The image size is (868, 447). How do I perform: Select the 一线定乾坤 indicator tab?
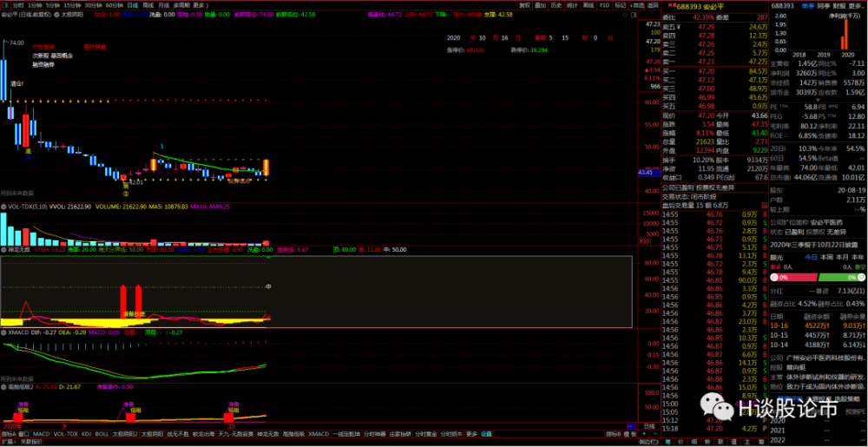point(347,434)
